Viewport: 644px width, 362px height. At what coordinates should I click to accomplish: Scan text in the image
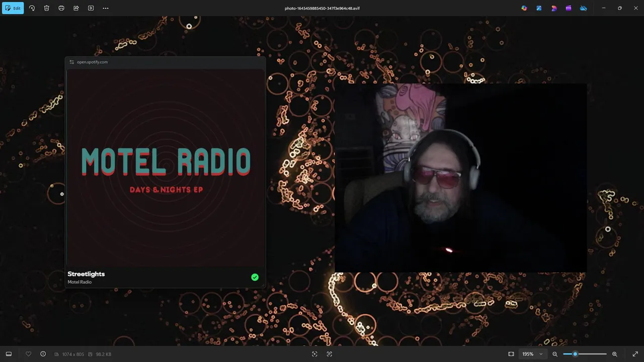click(x=330, y=354)
